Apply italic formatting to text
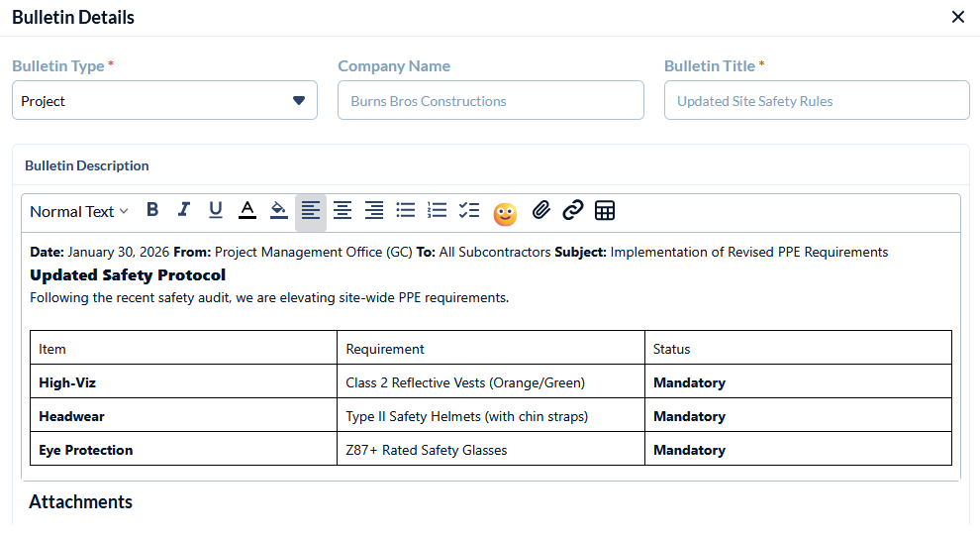Viewport: 980px width, 539px height. click(184, 210)
